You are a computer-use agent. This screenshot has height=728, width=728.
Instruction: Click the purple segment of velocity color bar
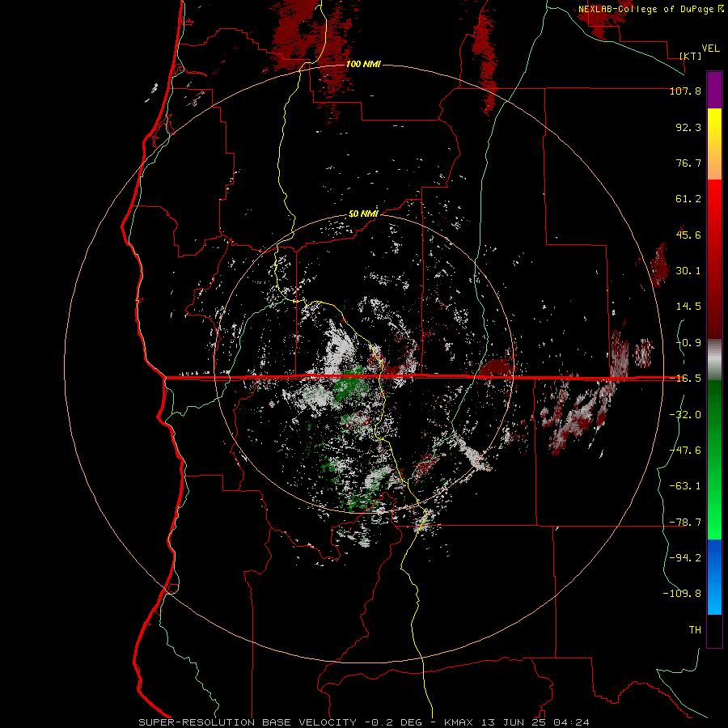pos(714,90)
